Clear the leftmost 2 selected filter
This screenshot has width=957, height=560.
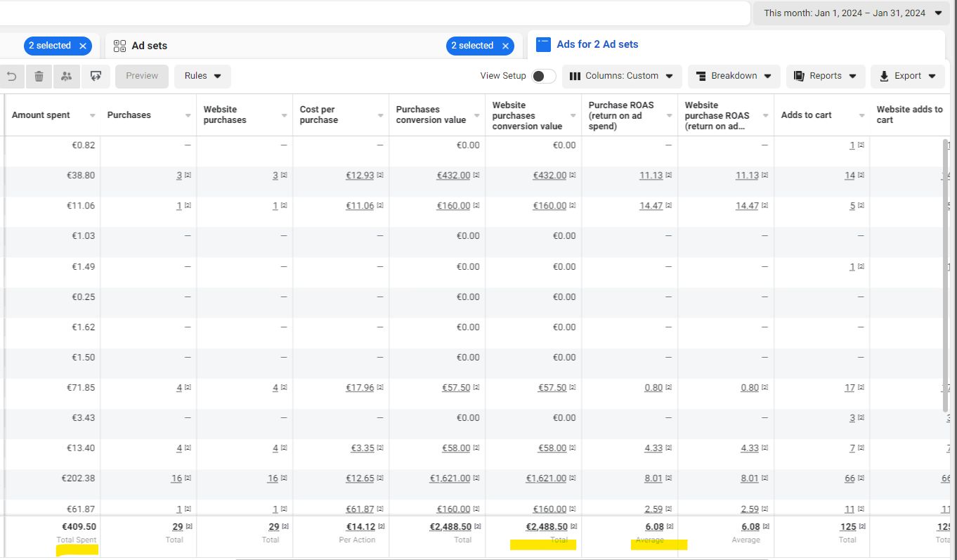tap(83, 46)
